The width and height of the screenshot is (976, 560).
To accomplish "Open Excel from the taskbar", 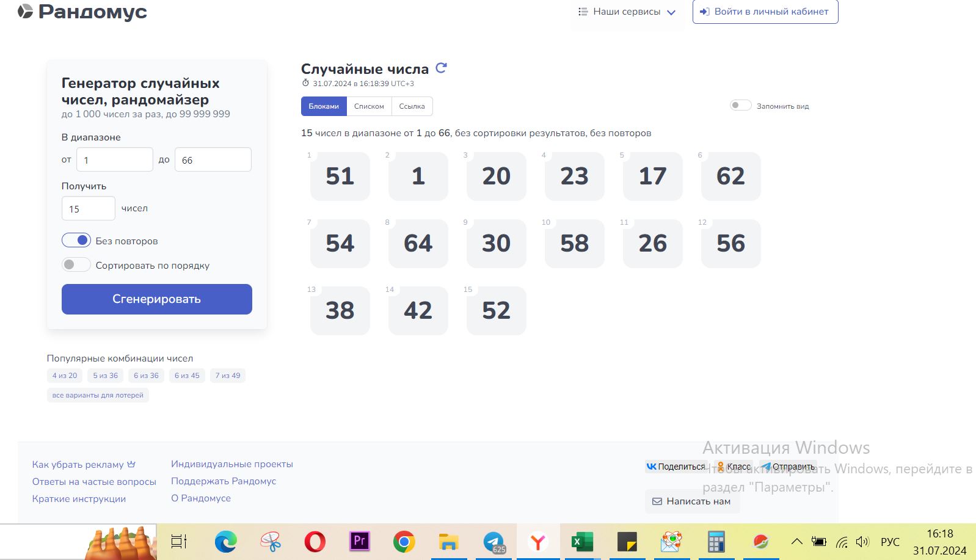I will 582,542.
